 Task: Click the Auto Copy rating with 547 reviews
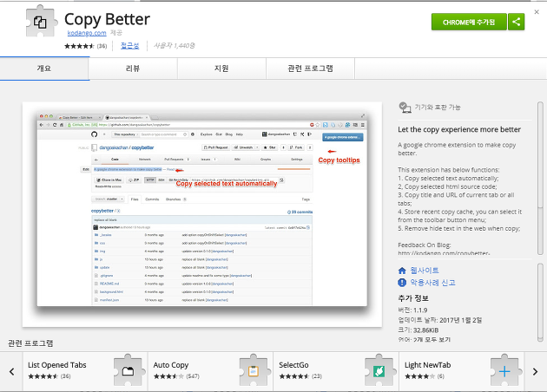(176, 376)
